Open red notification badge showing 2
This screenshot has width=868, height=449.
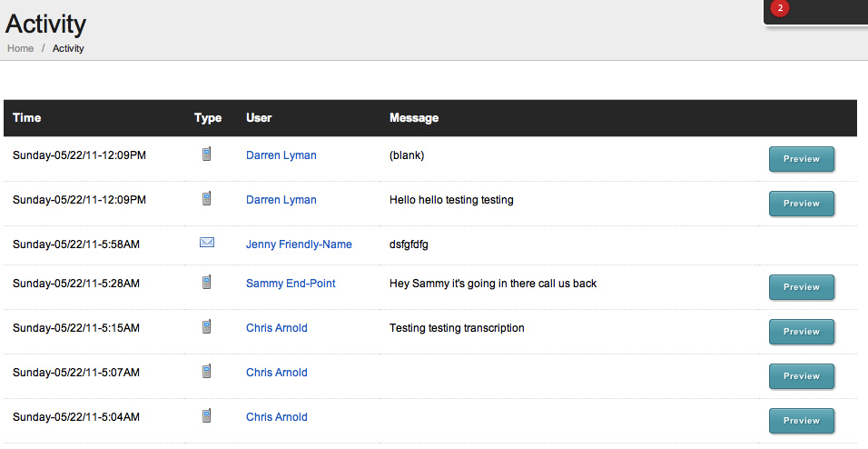[780, 8]
